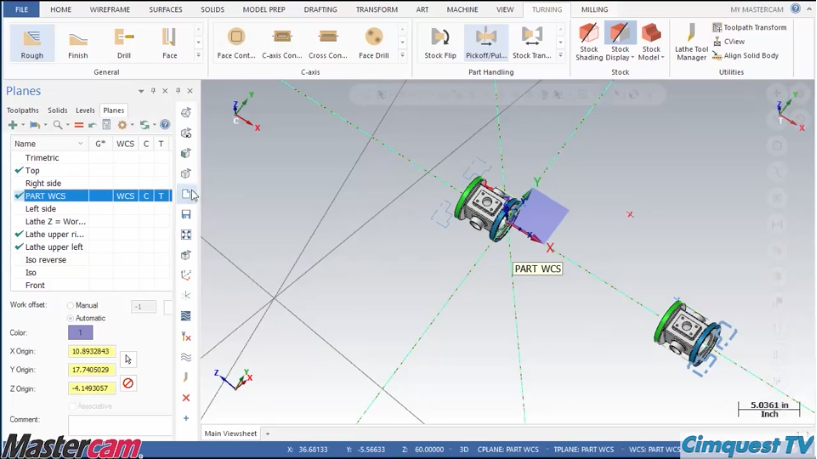Open the C-axis Contour toolpath
Viewport: 817px width, 459px height.
point(282,43)
